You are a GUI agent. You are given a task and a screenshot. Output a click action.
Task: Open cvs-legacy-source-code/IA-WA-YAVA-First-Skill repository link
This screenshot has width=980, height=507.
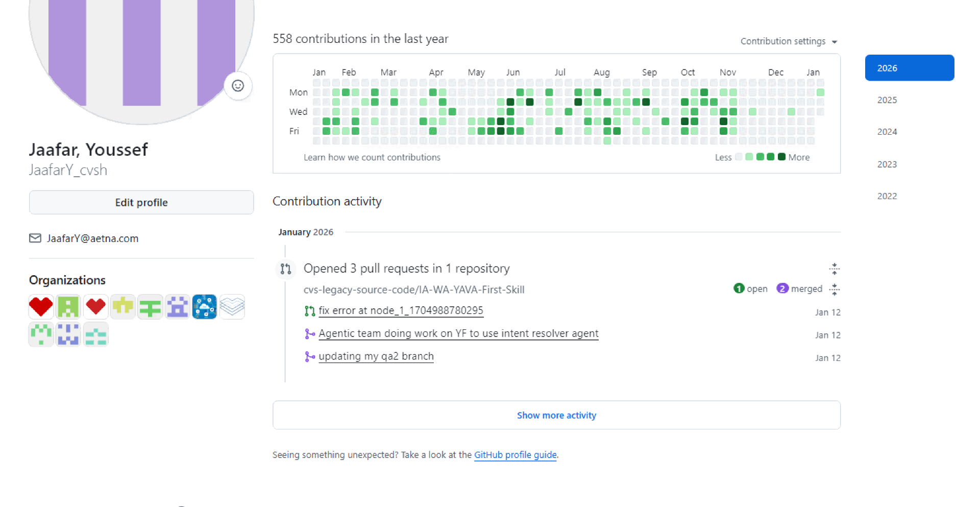click(x=414, y=289)
